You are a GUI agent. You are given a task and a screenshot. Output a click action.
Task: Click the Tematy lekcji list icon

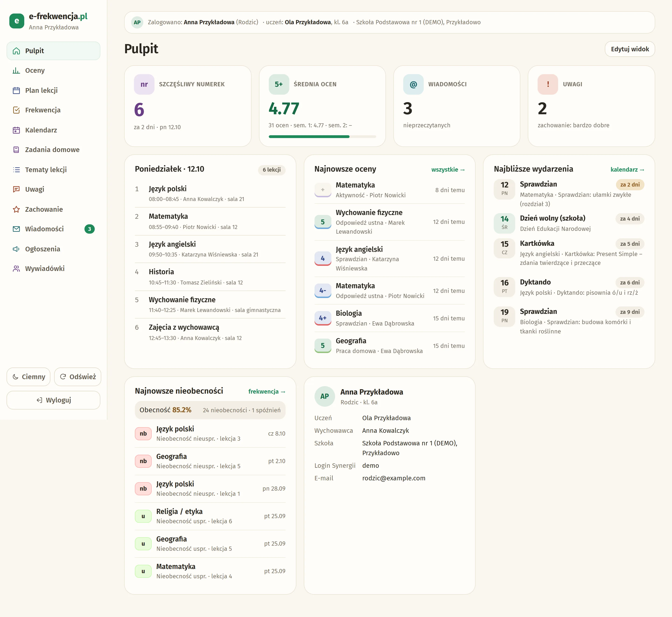16,170
